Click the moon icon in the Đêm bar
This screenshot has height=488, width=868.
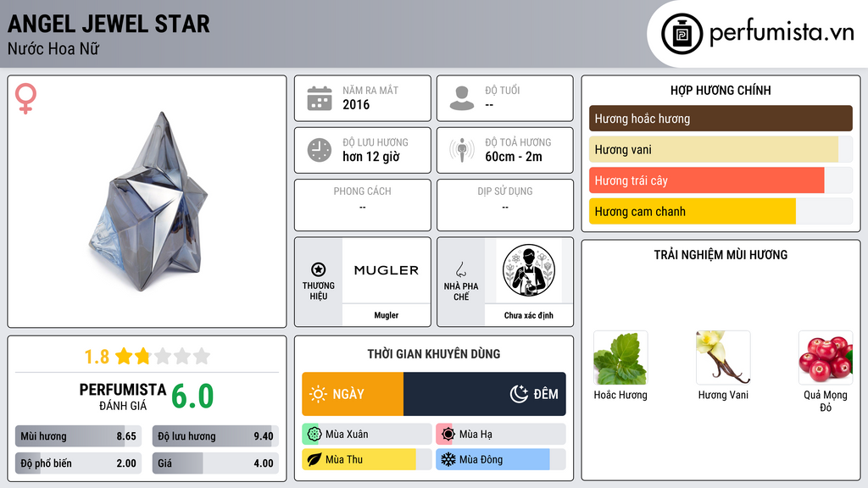coord(519,394)
